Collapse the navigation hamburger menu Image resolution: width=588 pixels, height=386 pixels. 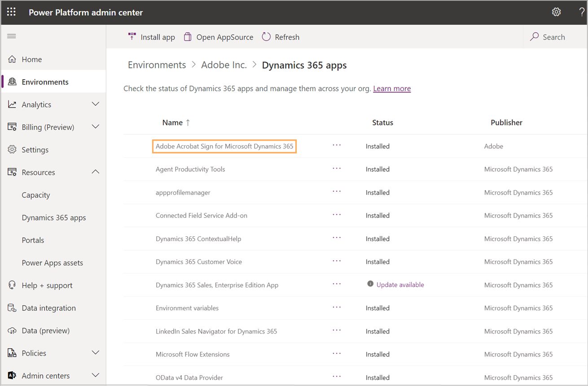12,36
